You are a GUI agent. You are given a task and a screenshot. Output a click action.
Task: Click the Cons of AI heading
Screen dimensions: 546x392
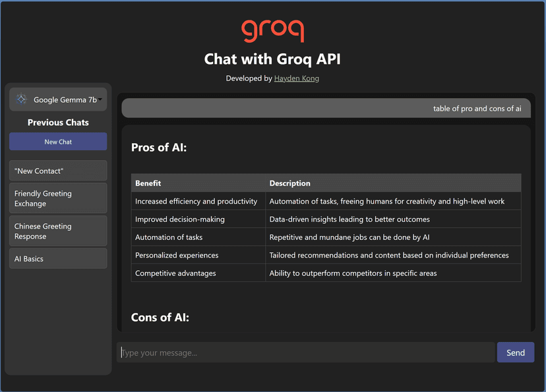point(160,317)
